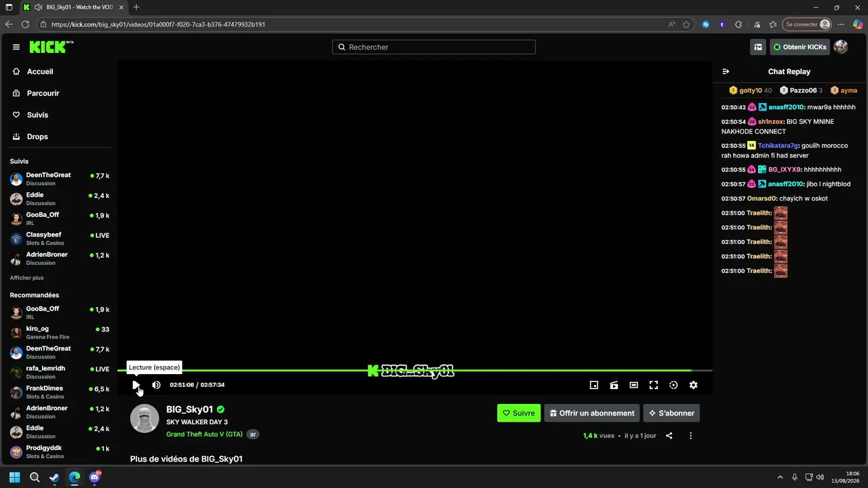The height and width of the screenshot is (488, 868).
Task: Click the playback speed circular play icon
Action: point(673,385)
